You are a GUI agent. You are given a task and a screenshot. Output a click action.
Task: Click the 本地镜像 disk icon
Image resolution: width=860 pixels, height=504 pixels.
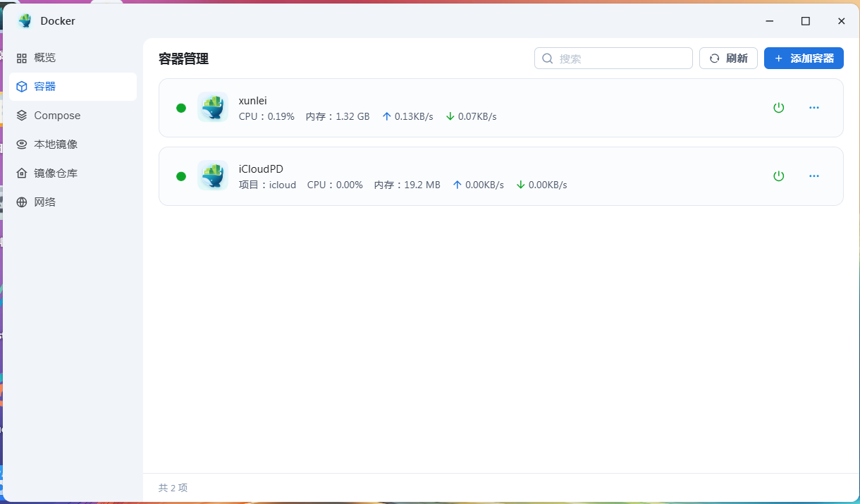[x=22, y=145]
